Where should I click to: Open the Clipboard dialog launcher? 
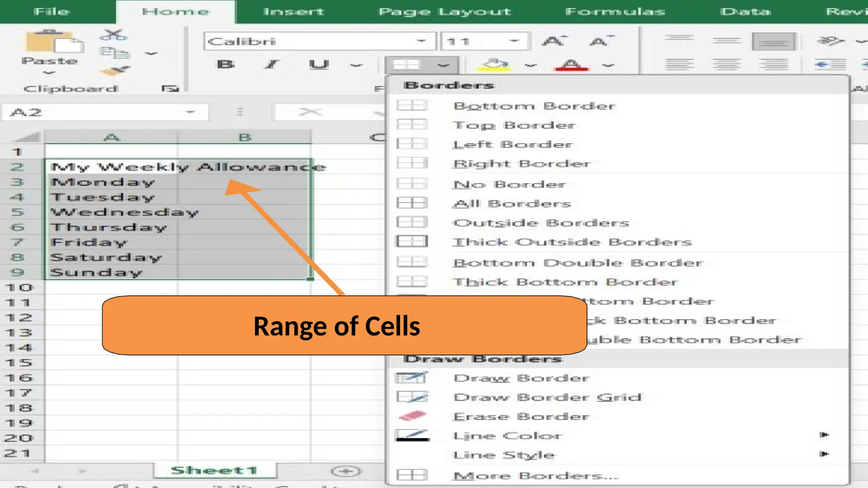[x=170, y=88]
